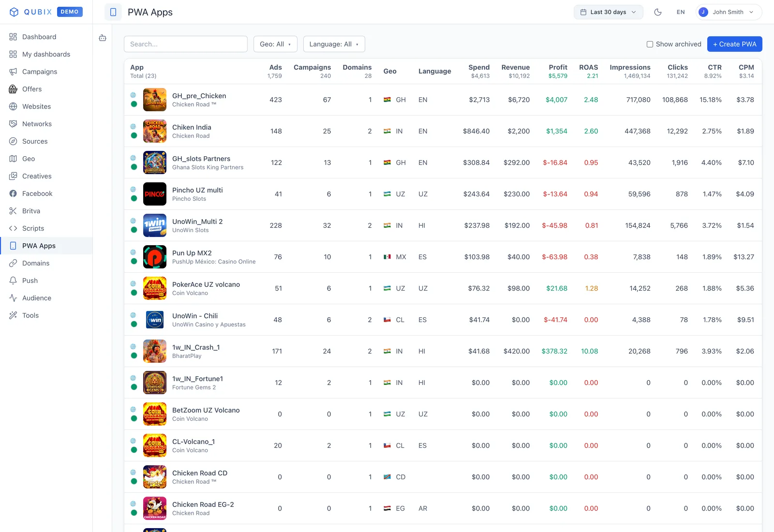Click the Sources compass icon
Screen dimensions: 774x532
pos(13,141)
